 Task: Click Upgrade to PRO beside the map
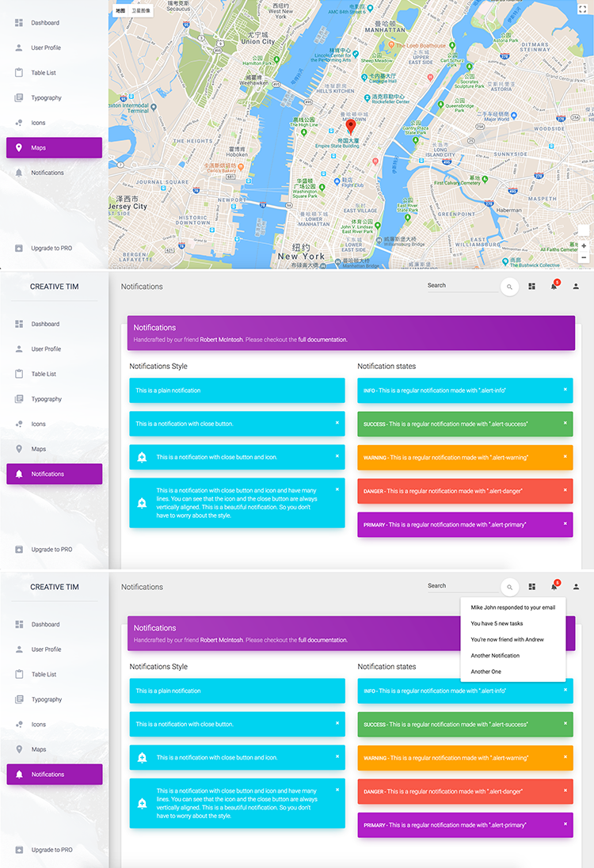(x=51, y=249)
